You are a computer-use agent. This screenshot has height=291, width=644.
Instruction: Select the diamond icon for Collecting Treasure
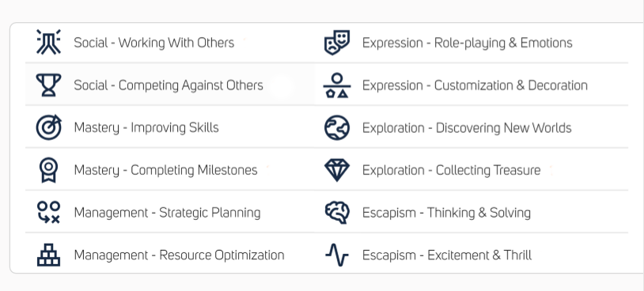[337, 170]
